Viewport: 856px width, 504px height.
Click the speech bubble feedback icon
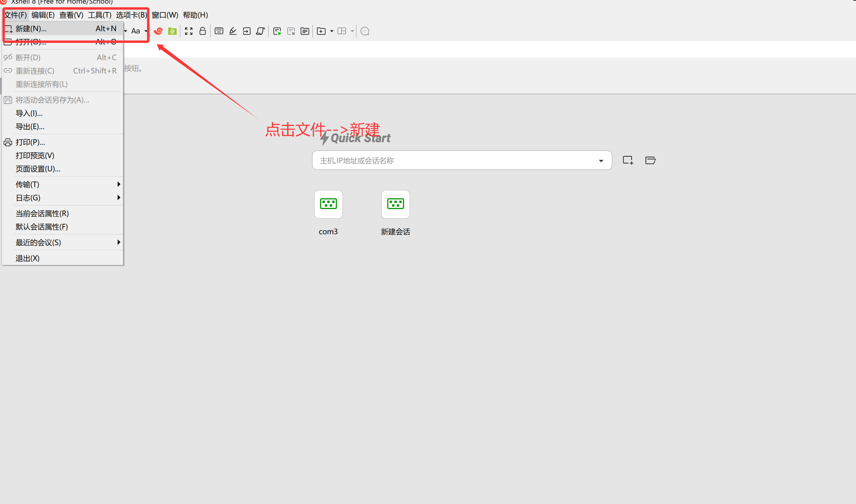click(365, 31)
